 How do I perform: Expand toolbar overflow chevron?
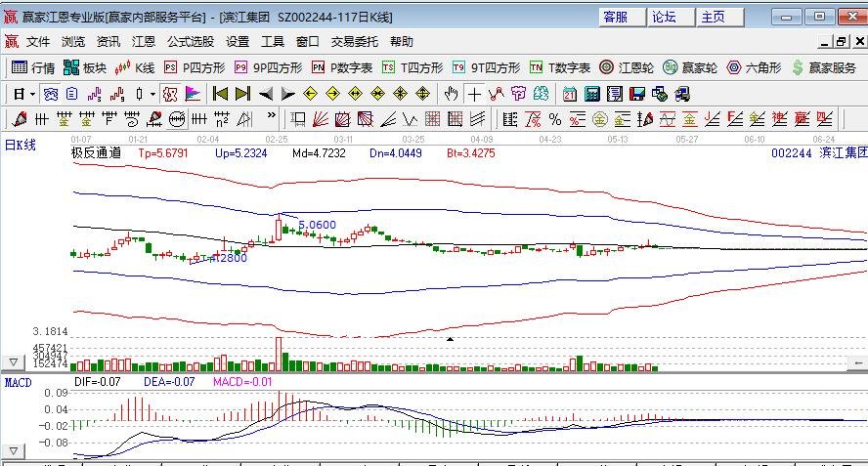click(272, 115)
